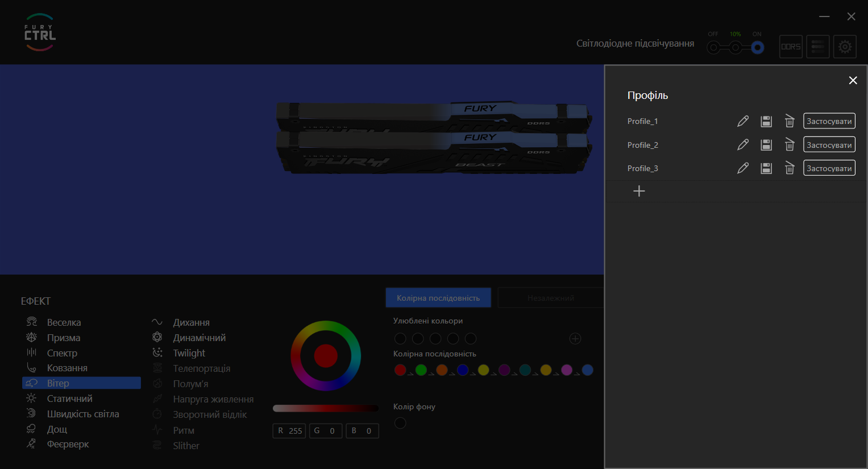
Task: Open settings with the gear icon
Action: coord(845,47)
